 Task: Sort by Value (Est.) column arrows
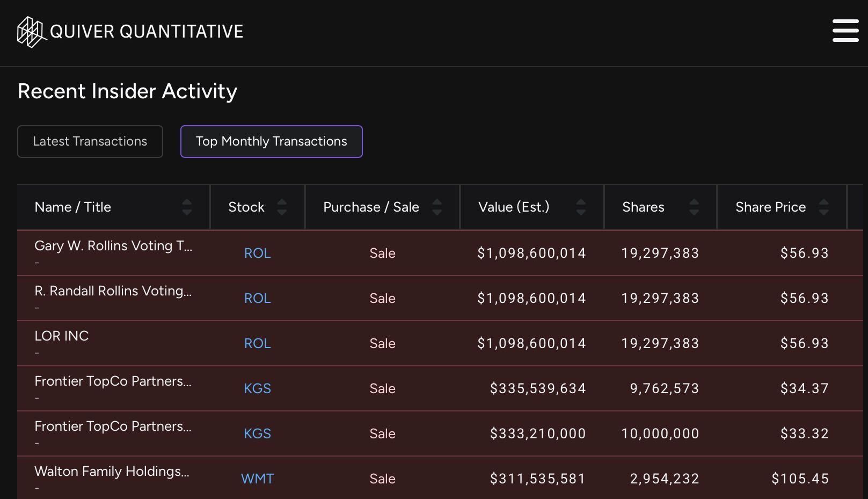click(x=581, y=207)
